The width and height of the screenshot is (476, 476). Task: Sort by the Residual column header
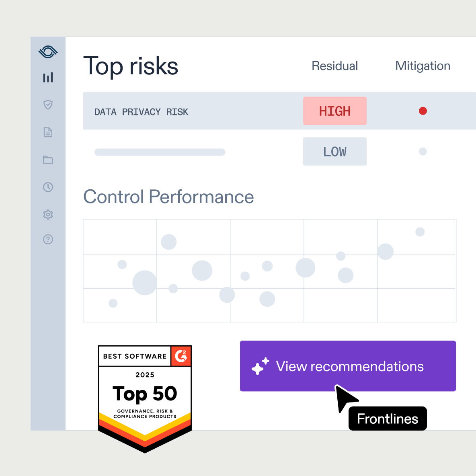click(334, 66)
